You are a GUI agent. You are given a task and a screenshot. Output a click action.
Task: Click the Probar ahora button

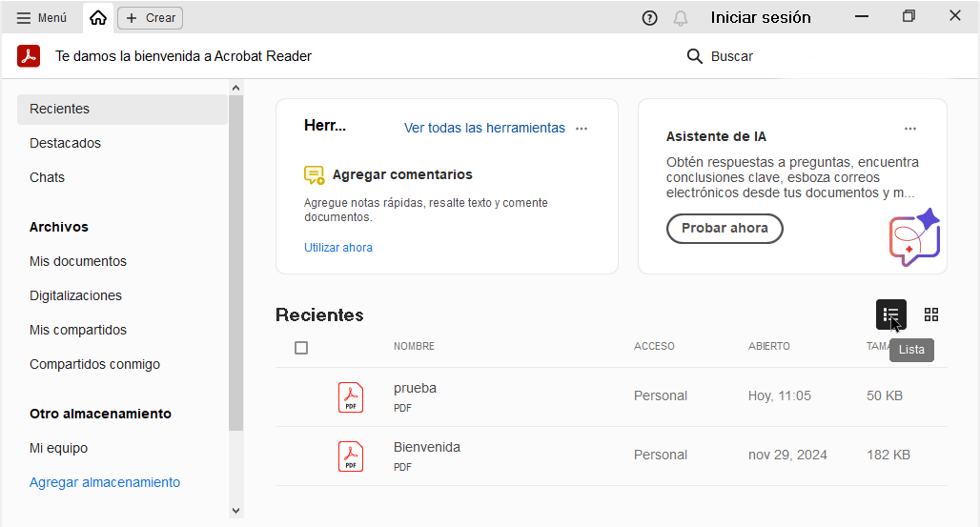[x=725, y=229]
